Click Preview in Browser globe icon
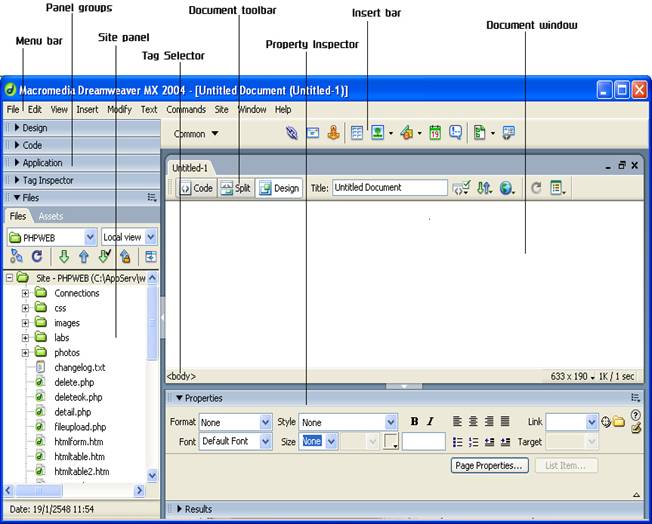 pyautogui.click(x=507, y=188)
